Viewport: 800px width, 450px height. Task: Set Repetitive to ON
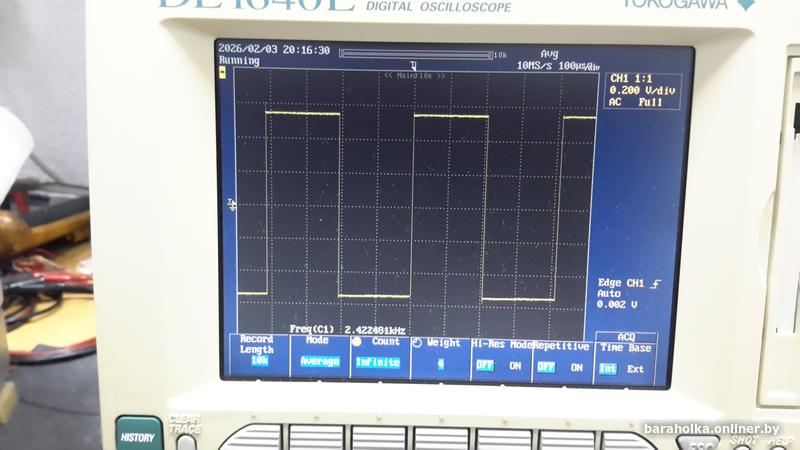pos(577,367)
